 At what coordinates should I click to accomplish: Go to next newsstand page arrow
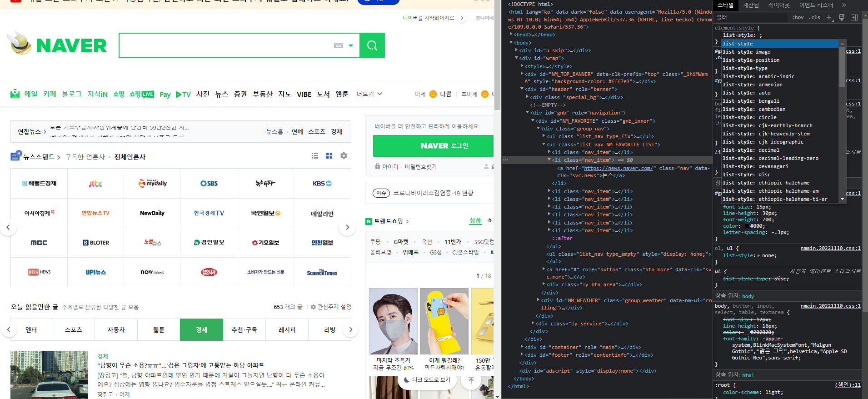[348, 227]
